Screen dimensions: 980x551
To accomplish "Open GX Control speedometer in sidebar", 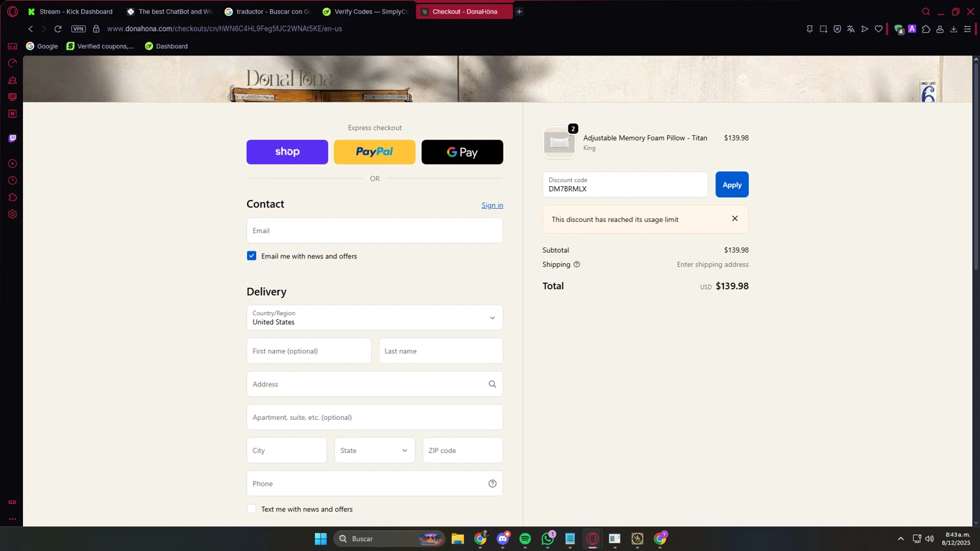I will click(12, 63).
